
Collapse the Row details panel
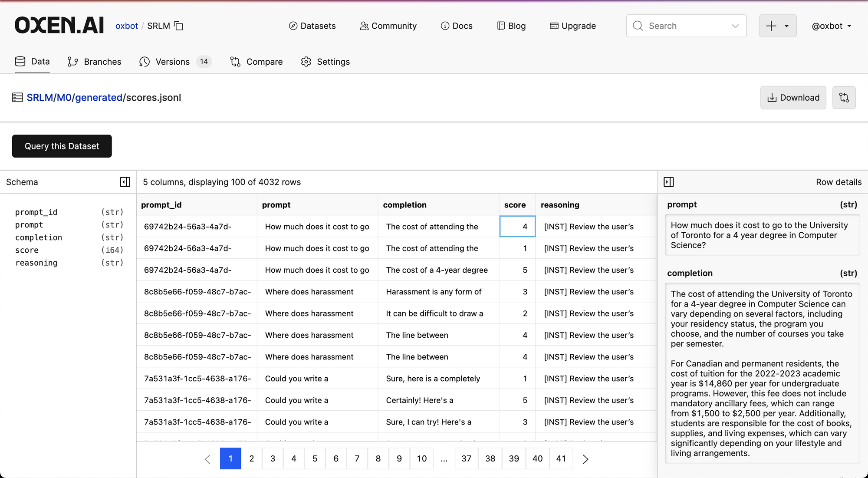tap(669, 182)
